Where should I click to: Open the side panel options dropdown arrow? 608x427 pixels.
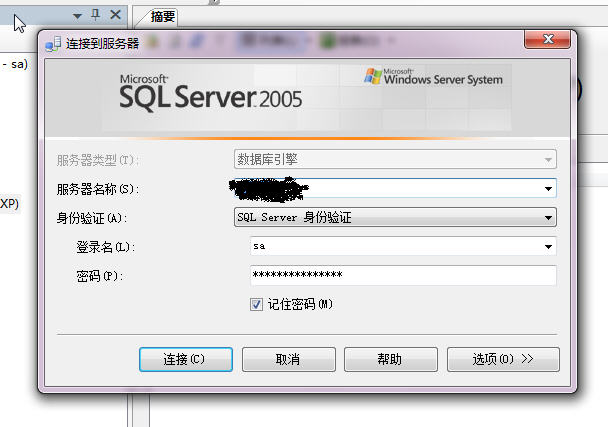(x=77, y=16)
